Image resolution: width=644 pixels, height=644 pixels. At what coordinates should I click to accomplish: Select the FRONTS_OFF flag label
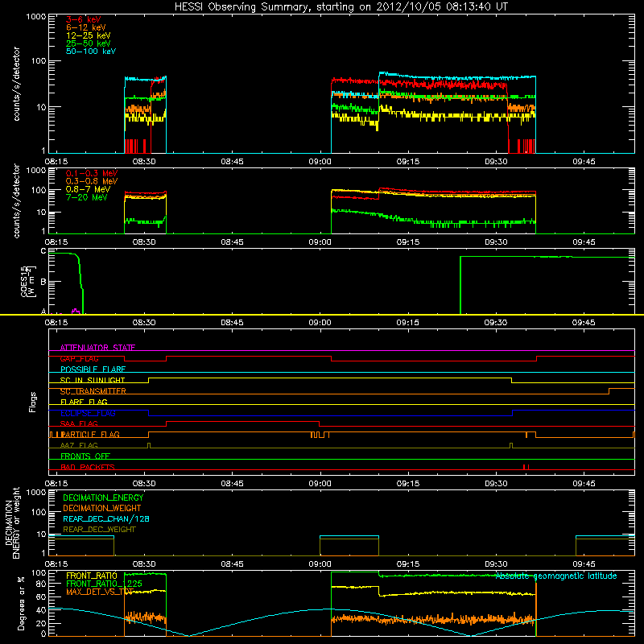tap(85, 456)
